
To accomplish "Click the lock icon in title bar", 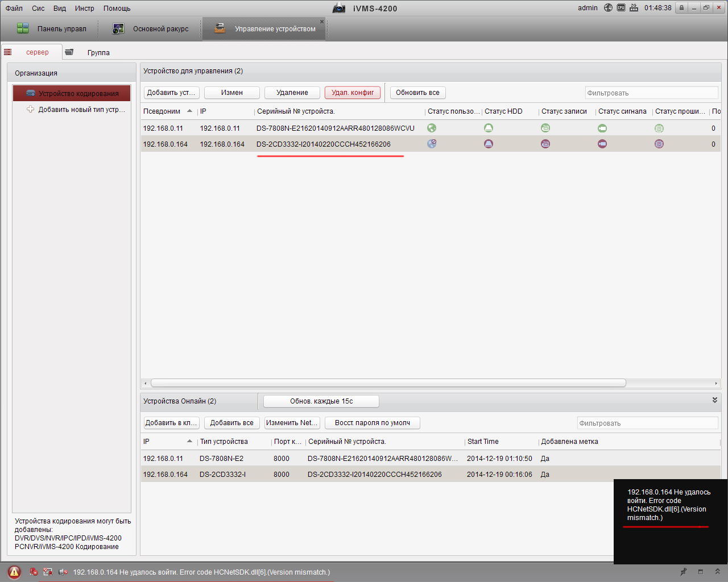I will click(681, 7).
